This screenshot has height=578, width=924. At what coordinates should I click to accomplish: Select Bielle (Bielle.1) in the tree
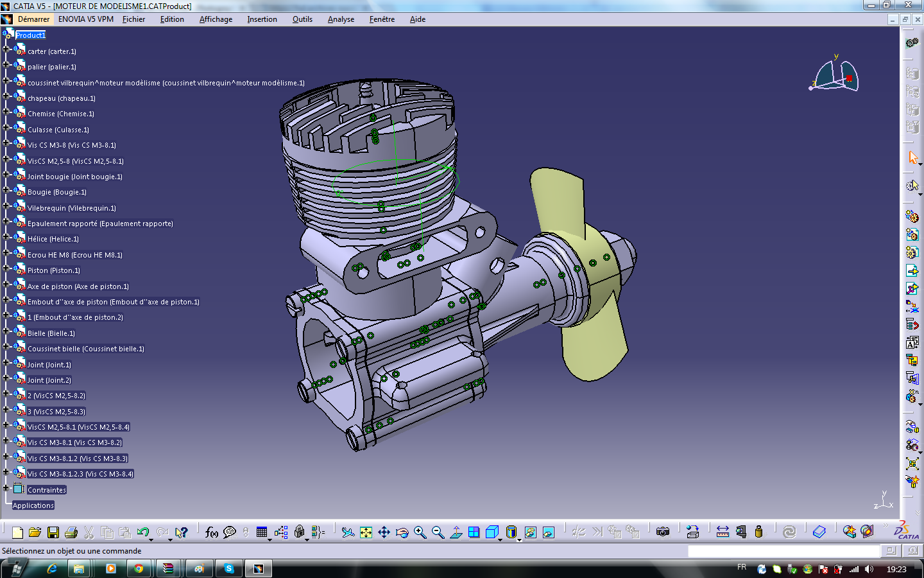51,333
